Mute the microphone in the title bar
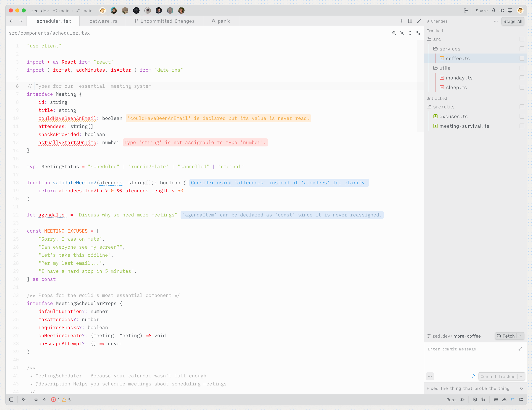532x410 pixels. tap(494, 10)
